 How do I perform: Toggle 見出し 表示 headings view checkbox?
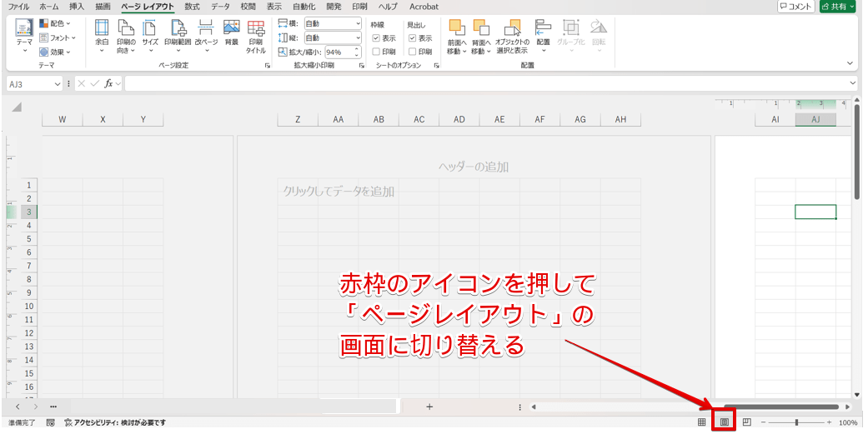(413, 38)
